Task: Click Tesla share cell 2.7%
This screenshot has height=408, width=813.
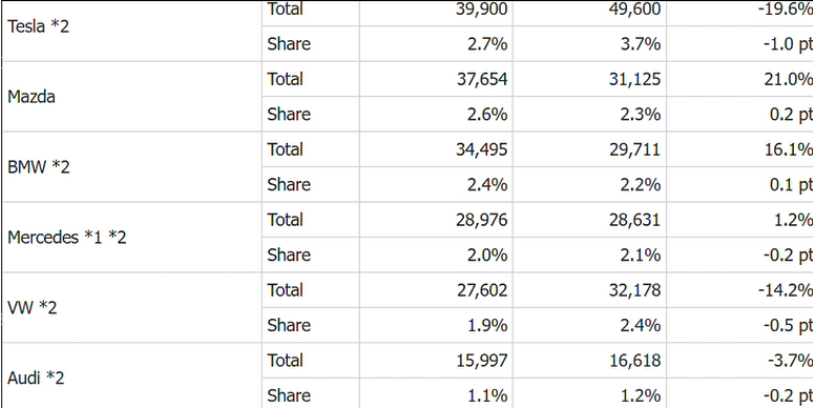Action: [x=487, y=44]
